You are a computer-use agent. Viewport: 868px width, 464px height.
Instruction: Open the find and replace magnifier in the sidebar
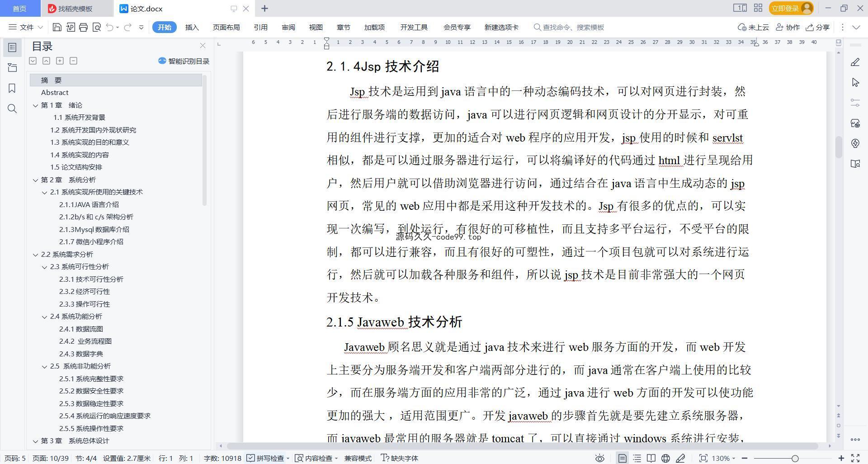[12, 109]
